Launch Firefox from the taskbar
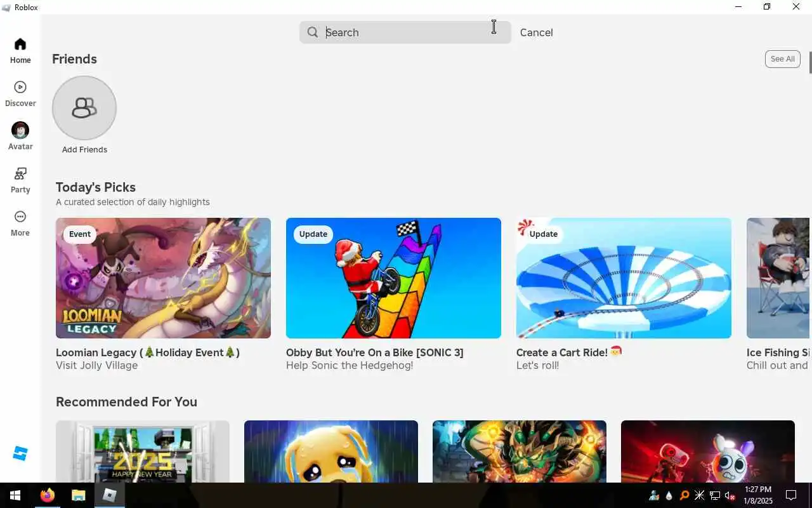Screen dimensions: 812x508 click(48, 495)
